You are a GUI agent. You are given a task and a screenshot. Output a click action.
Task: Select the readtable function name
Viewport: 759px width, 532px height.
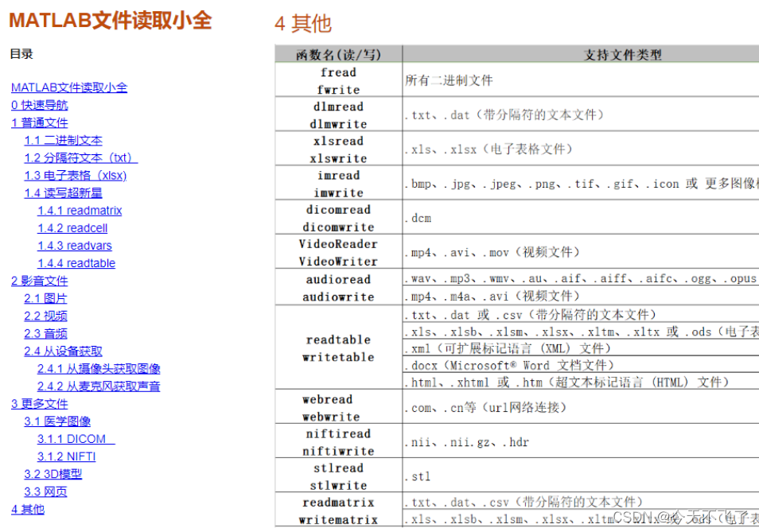click(338, 340)
